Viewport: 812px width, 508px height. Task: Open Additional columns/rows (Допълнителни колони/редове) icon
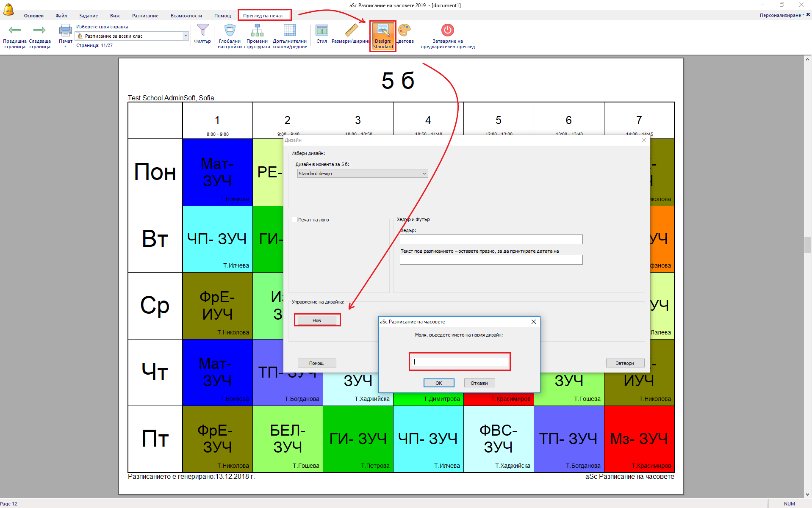290,30
